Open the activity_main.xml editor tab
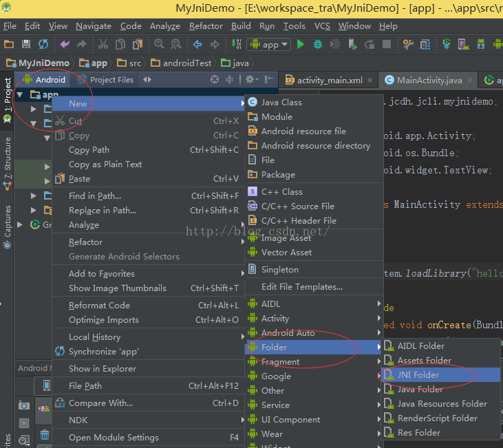Image resolution: width=503 pixels, height=448 pixels. point(329,81)
